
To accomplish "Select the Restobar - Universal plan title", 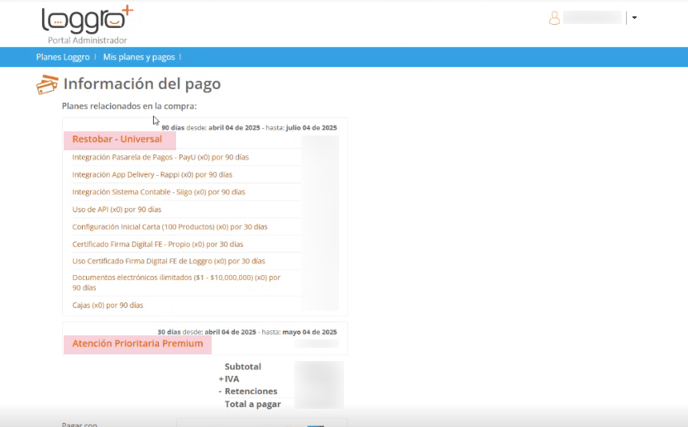I will tap(117, 139).
